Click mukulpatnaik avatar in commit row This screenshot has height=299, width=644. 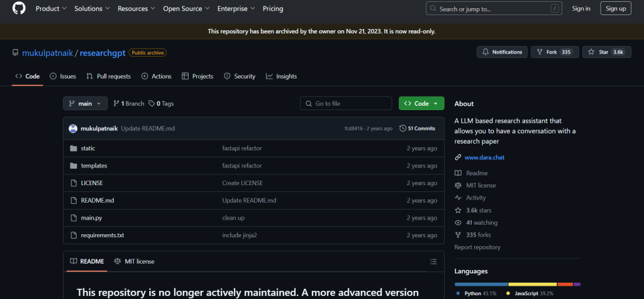point(73,128)
